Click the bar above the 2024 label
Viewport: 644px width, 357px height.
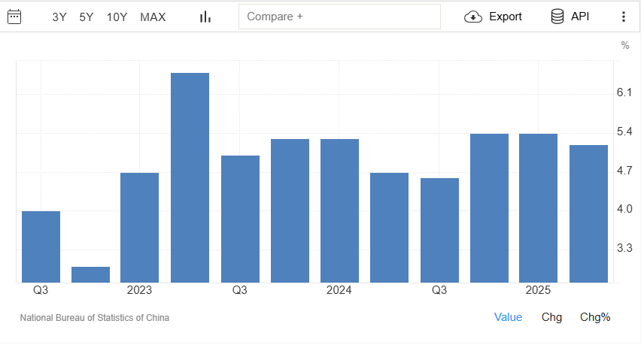(x=339, y=210)
